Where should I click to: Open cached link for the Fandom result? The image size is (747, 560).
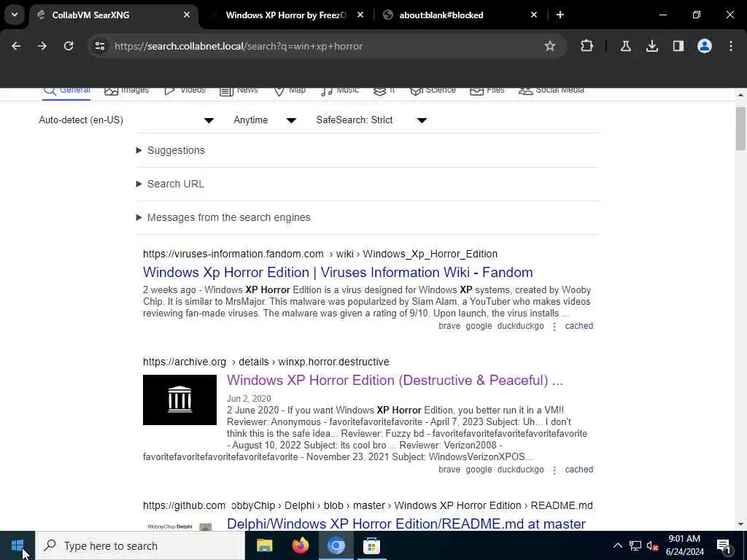pos(578,326)
